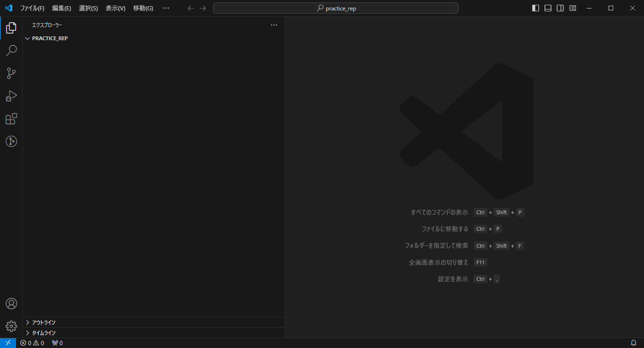Click the ports indicator showing 0
The image size is (644, 348).
click(x=57, y=343)
